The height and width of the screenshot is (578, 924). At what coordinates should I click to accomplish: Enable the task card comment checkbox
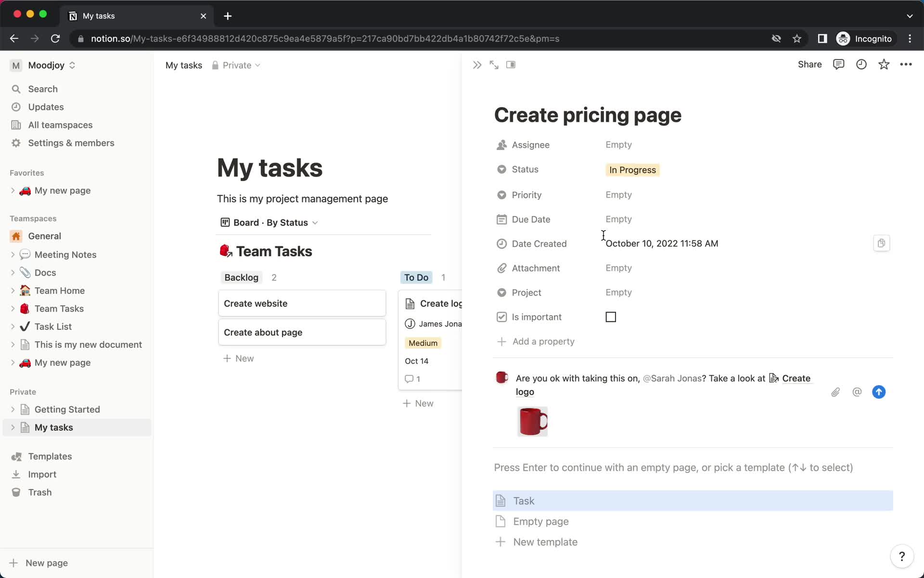point(610,316)
